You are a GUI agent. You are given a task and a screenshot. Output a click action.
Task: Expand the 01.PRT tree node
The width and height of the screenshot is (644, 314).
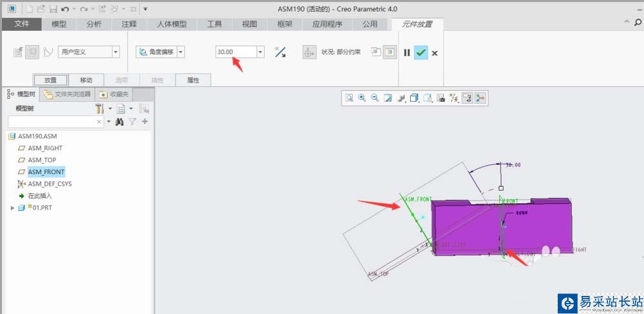12,208
